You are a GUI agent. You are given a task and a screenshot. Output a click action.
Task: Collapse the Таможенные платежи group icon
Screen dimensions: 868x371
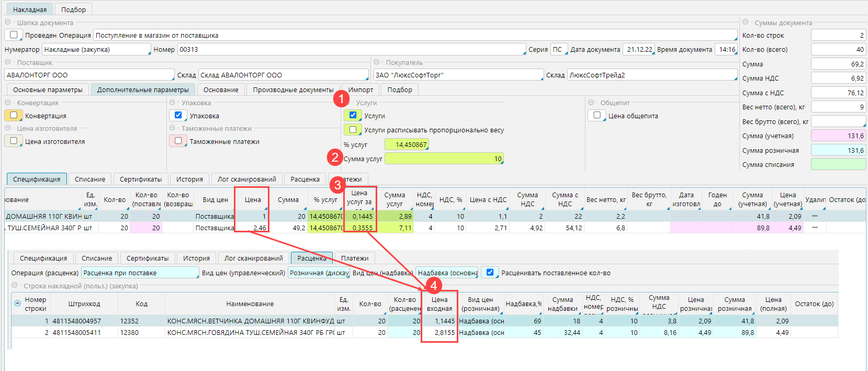(x=173, y=128)
